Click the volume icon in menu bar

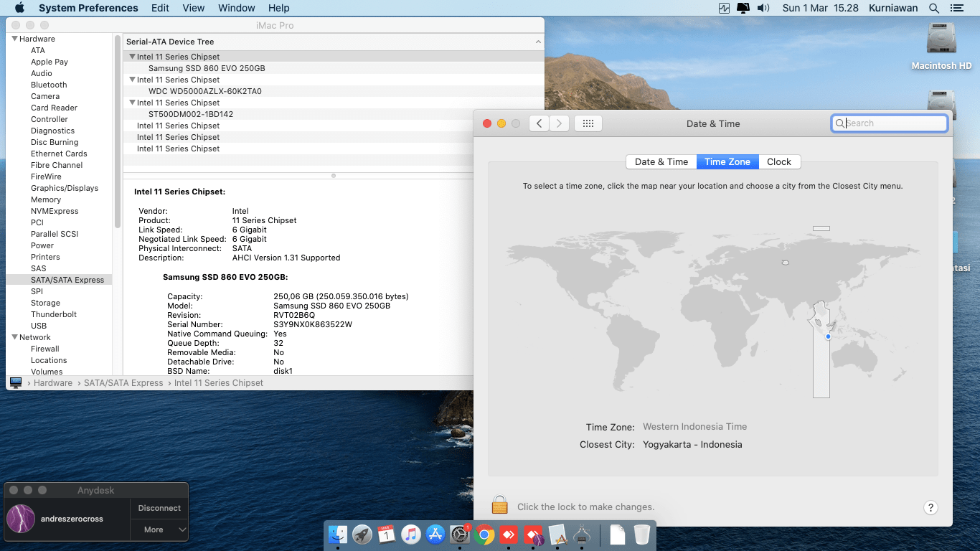point(763,8)
